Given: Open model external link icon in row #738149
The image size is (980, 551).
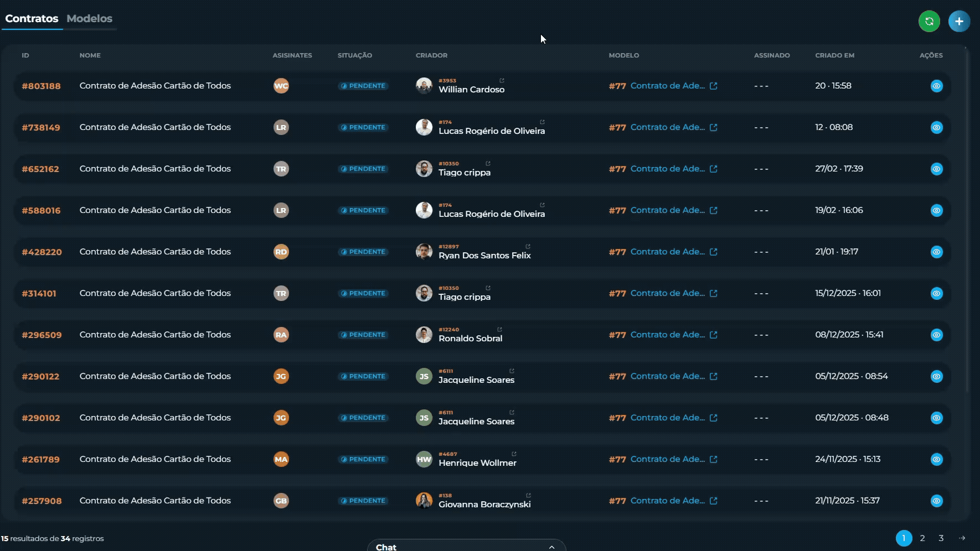Looking at the screenshot, I should pos(713,127).
